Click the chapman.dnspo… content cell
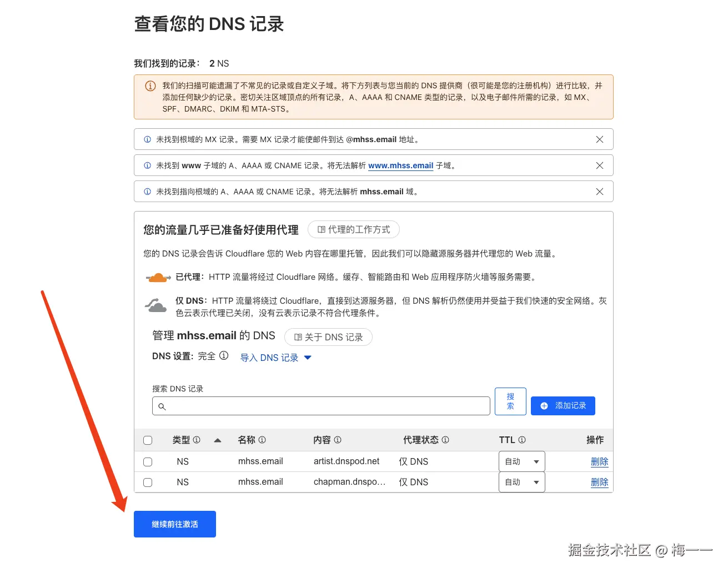 point(349,482)
